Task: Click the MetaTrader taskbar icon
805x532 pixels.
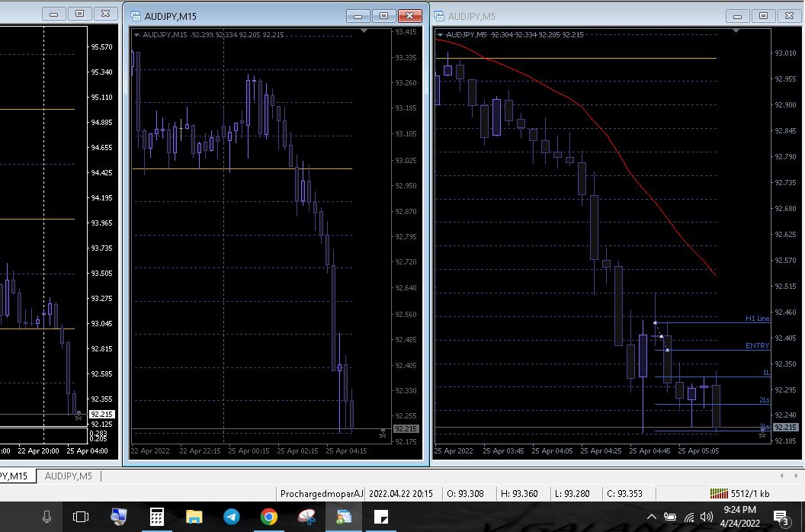Action: pos(344,517)
